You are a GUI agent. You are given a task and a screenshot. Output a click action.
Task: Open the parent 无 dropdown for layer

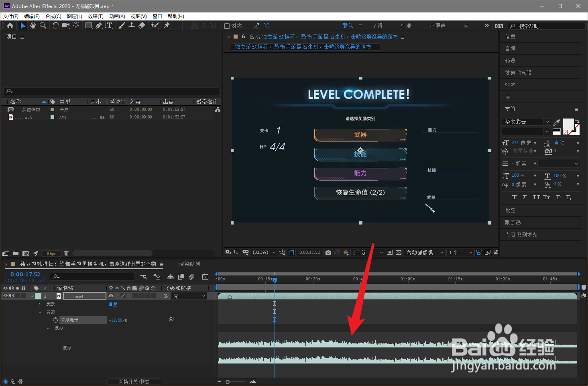click(x=189, y=296)
